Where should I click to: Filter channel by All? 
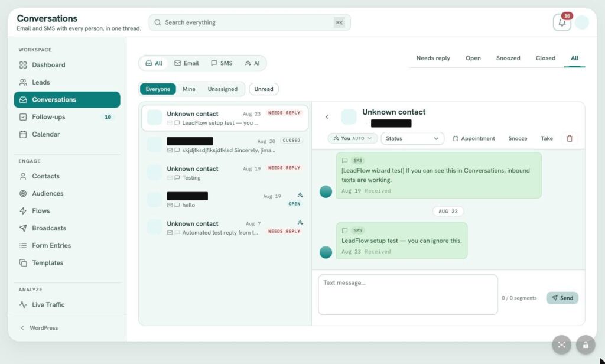pyautogui.click(x=154, y=63)
